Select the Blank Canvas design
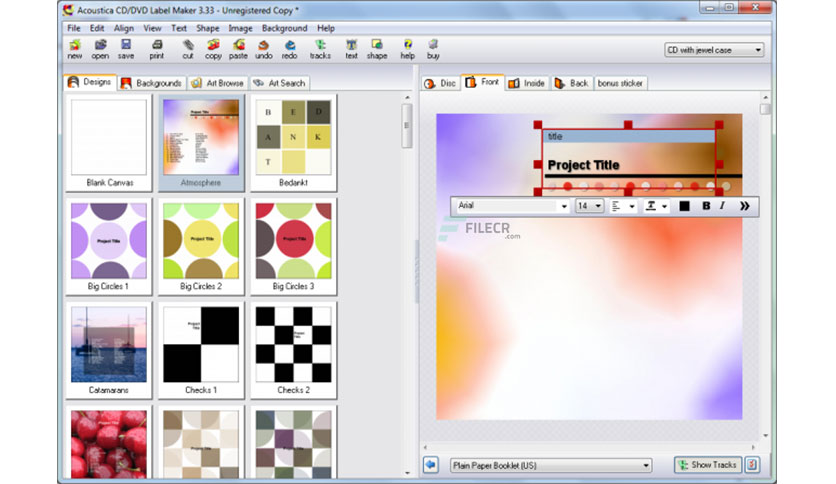This screenshot has width=836, height=484. coord(109,143)
